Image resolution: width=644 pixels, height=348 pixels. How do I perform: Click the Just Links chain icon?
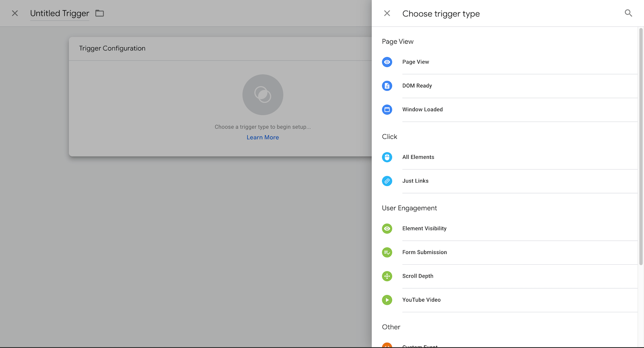click(x=387, y=181)
